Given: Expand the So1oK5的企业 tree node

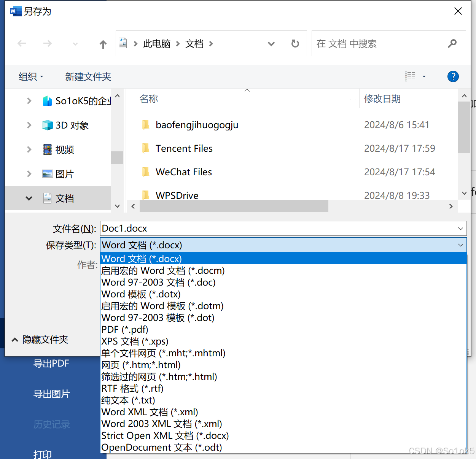Looking at the screenshot, I should tap(29, 101).
